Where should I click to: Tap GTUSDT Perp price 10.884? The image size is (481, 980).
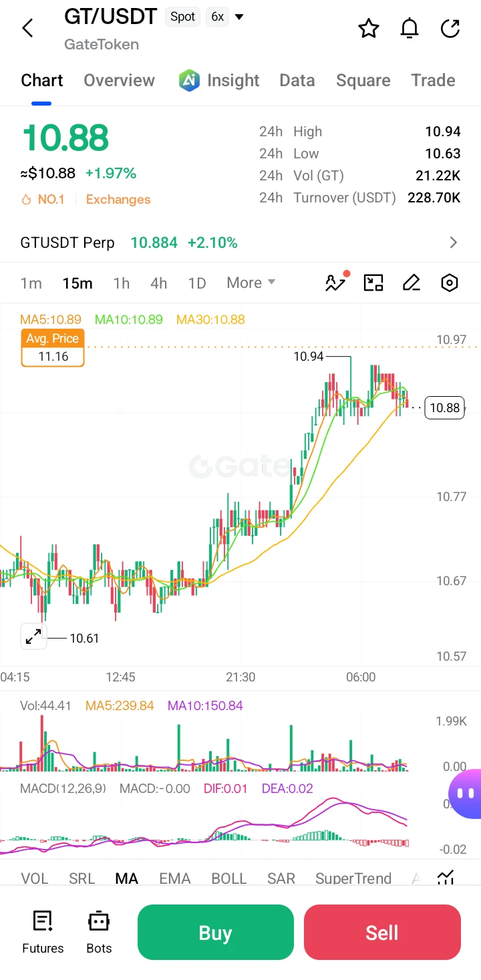coord(154,242)
